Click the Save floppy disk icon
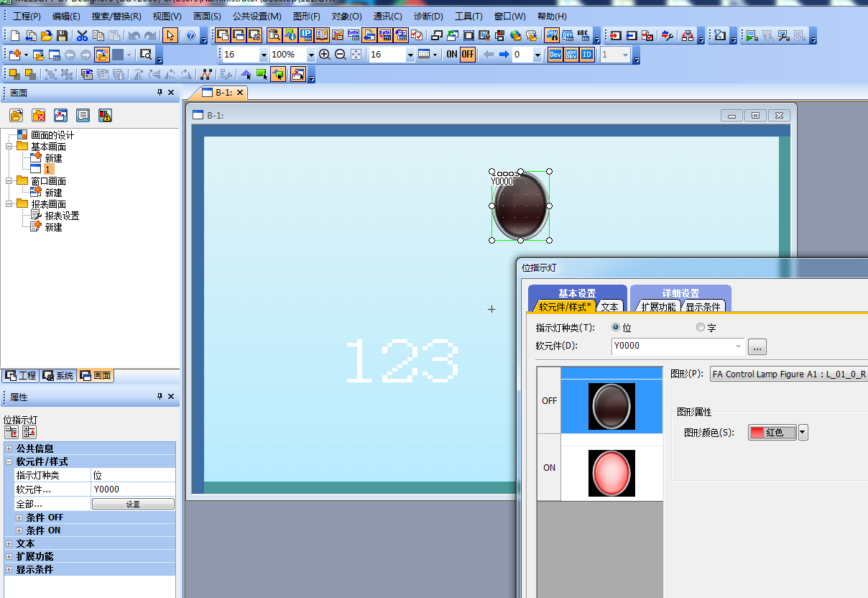 click(63, 35)
